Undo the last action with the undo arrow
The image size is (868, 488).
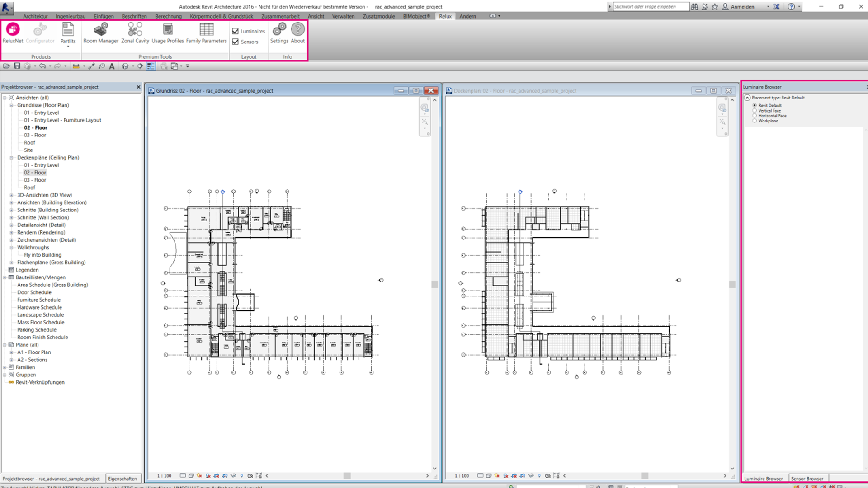click(x=42, y=66)
